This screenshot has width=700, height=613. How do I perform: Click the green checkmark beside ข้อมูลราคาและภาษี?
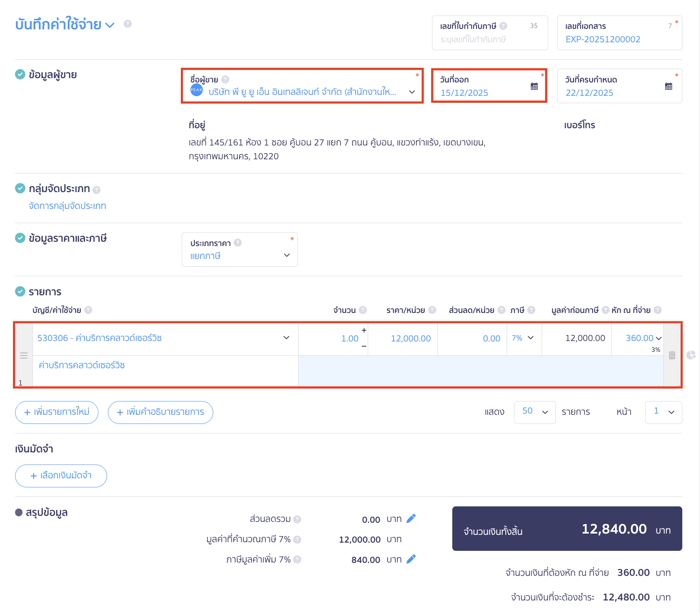point(20,238)
